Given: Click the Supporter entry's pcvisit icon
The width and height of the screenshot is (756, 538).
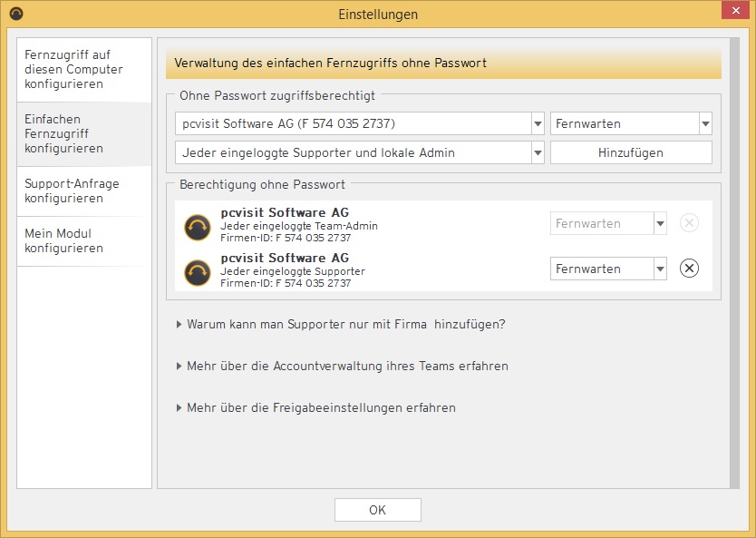Looking at the screenshot, I should 198,271.
